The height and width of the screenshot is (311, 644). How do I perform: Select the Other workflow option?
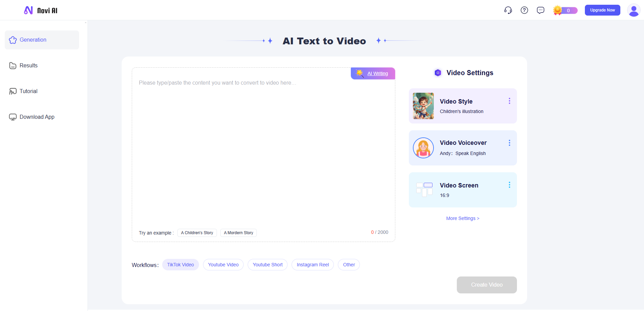pos(349,265)
